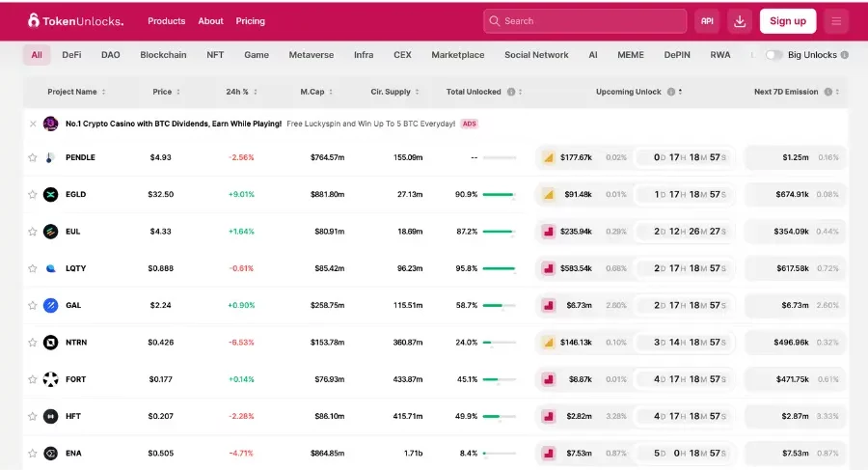Viewport: 868px width, 470px height.
Task: Star HFT as favorite
Action: 33,416
